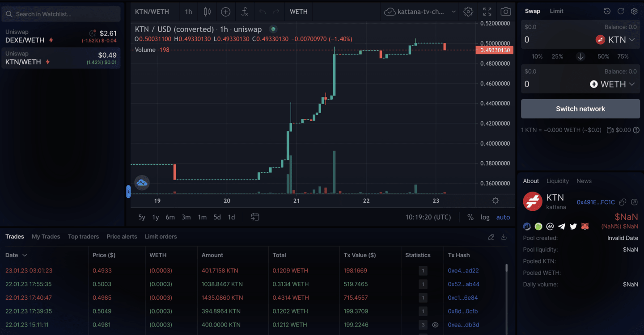Click the blue bar-chart link icon under KTN
This screenshot has height=335, width=644.
pos(527,226)
